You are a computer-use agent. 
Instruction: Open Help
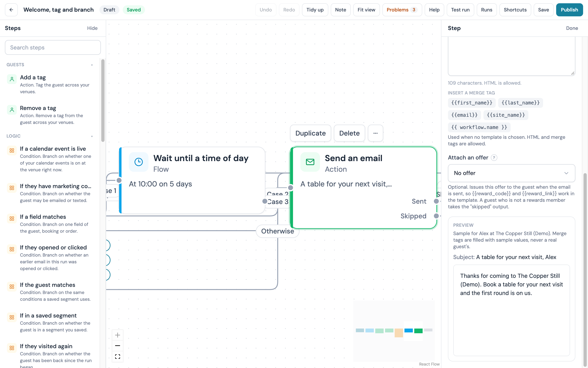pyautogui.click(x=434, y=10)
